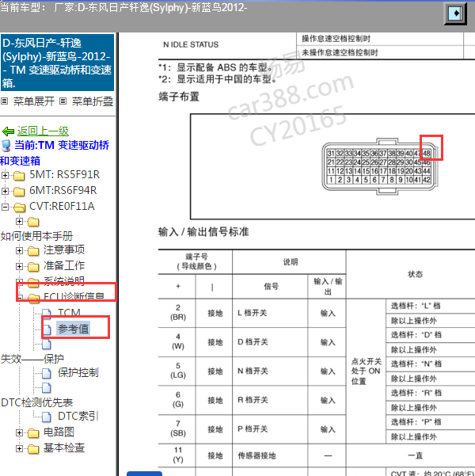Viewport: 475px width, 476px height.
Task: Expand the 基本检查 folder
Action: click(x=20, y=448)
